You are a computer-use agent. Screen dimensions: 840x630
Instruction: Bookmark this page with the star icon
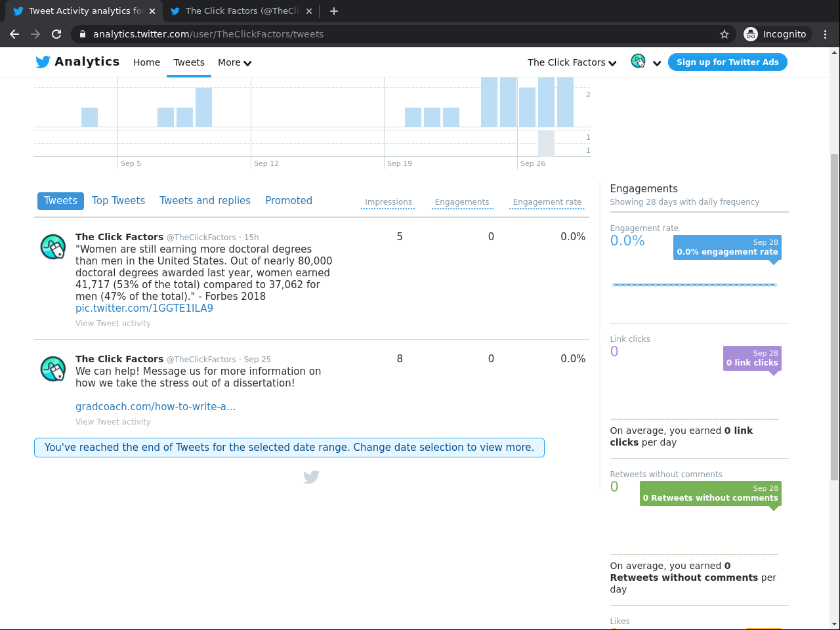[724, 34]
